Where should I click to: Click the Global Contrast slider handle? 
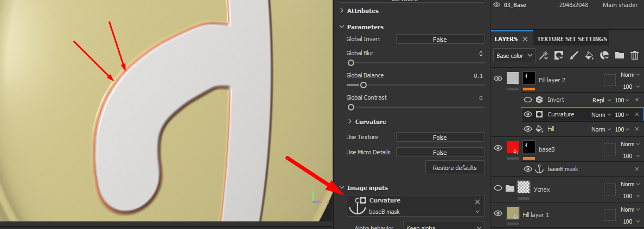[350, 107]
